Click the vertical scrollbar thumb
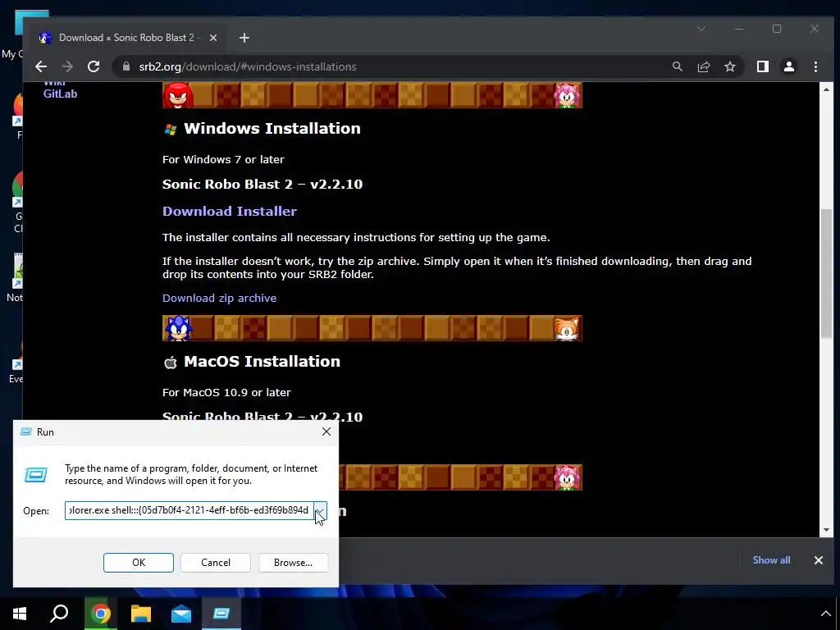This screenshot has width=840, height=630. (827, 273)
